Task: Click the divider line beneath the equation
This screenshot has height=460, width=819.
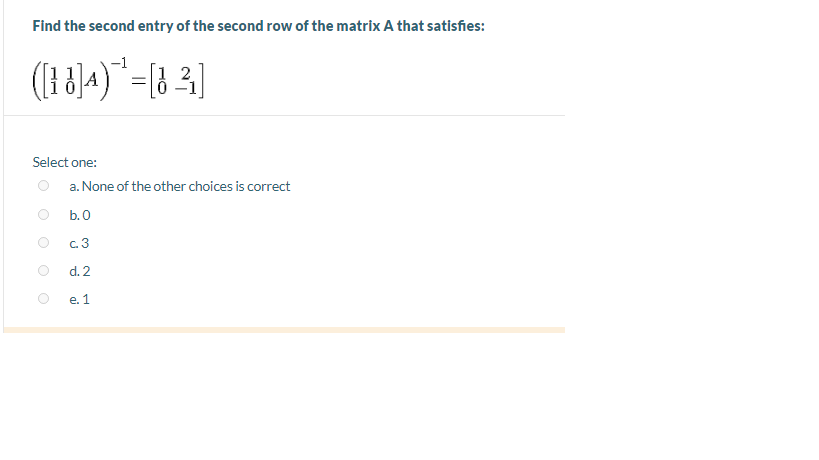Action: click(x=284, y=115)
